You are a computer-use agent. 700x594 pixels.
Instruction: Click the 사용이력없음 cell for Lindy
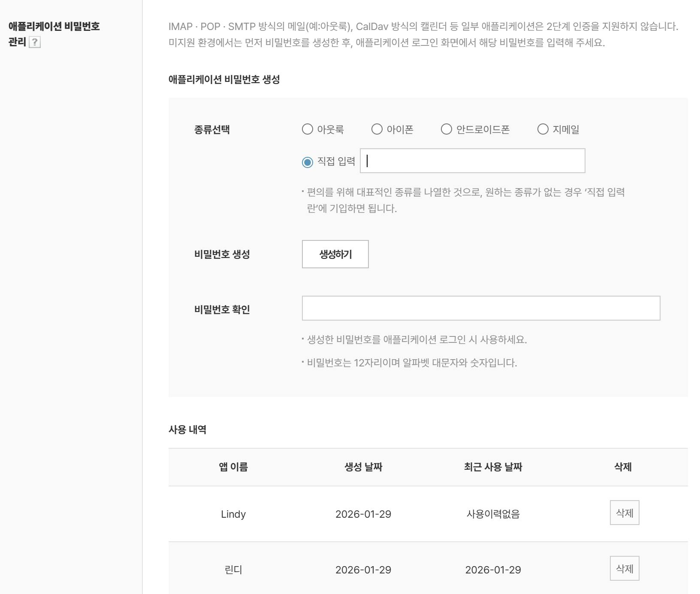pos(493,514)
